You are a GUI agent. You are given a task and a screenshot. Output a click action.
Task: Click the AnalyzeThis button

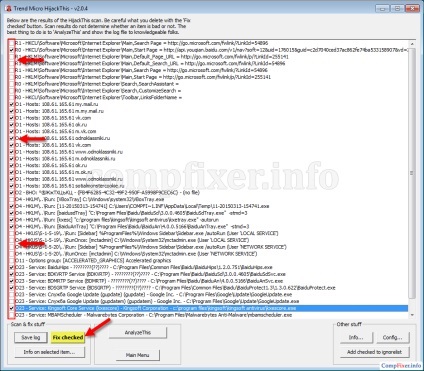[138, 333]
